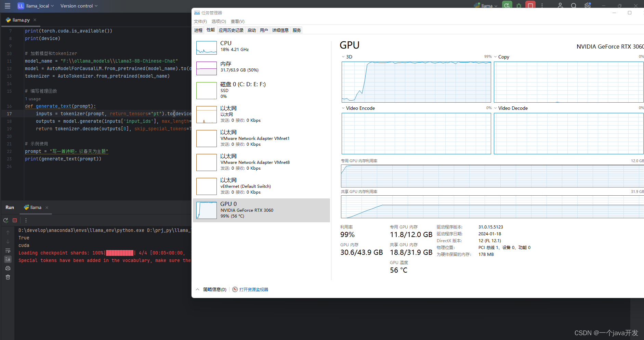Click the Rerun icon in Run panel
The width and height of the screenshot is (644, 340).
pyautogui.click(x=6, y=220)
